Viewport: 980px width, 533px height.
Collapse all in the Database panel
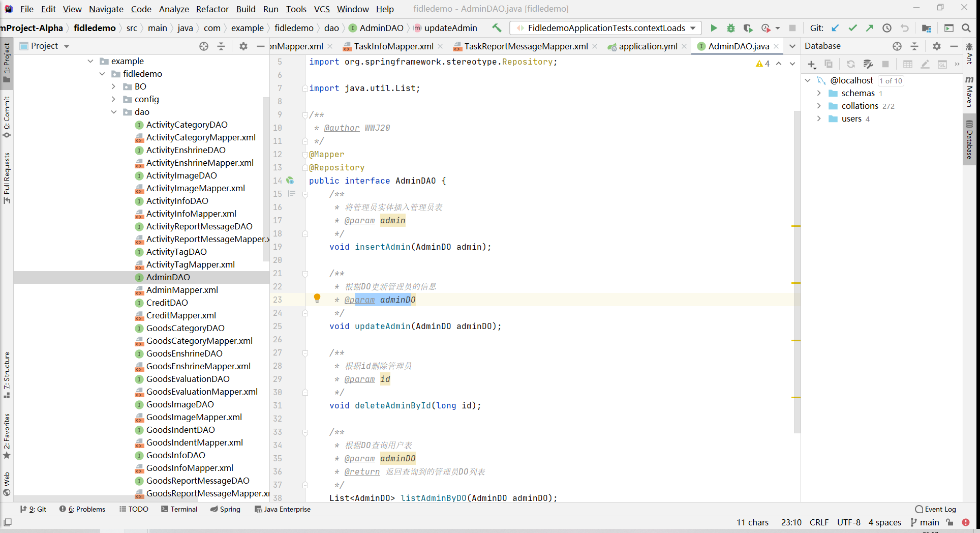pyautogui.click(x=914, y=46)
